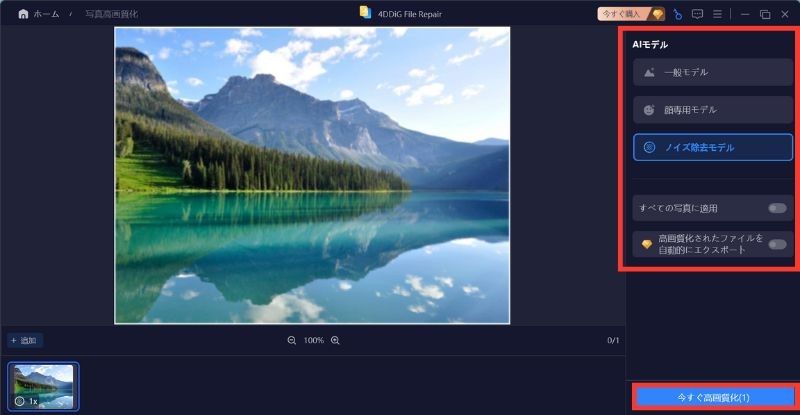Toggle すべての写真に適用 switch
800x415 pixels.
point(778,208)
